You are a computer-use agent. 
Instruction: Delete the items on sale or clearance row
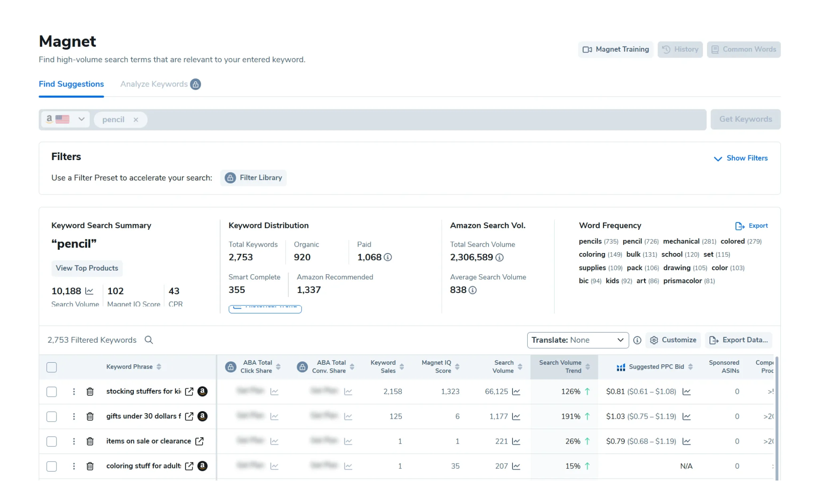coord(90,441)
